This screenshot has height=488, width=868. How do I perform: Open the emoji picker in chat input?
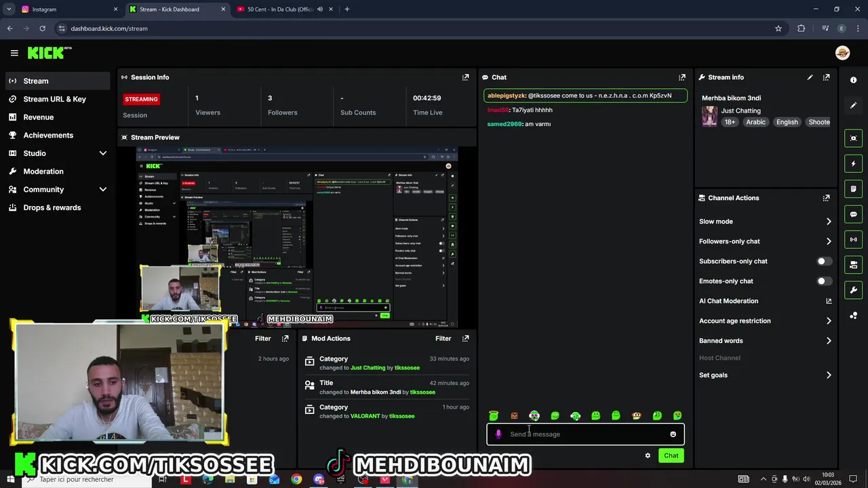click(673, 434)
